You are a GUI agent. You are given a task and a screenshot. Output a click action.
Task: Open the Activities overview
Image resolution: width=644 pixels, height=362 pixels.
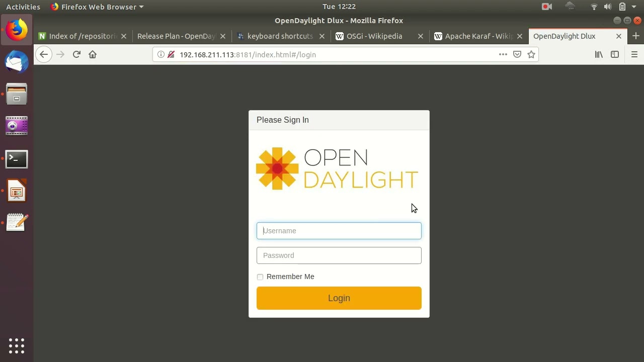(23, 7)
